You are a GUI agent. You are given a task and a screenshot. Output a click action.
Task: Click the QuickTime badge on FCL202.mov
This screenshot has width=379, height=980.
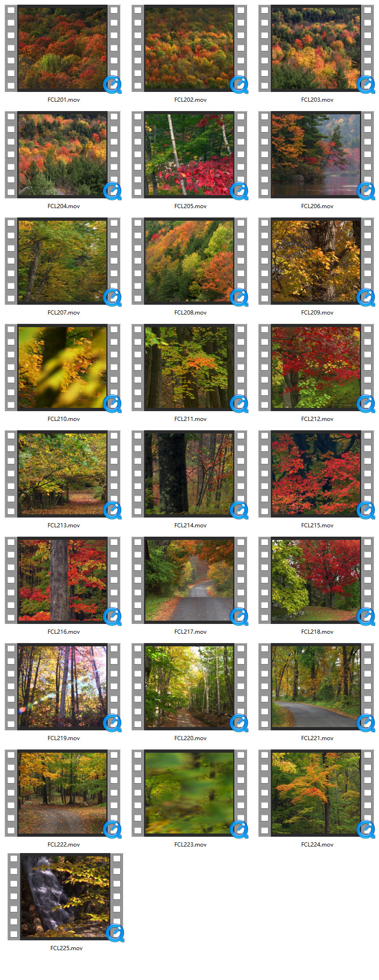click(239, 84)
